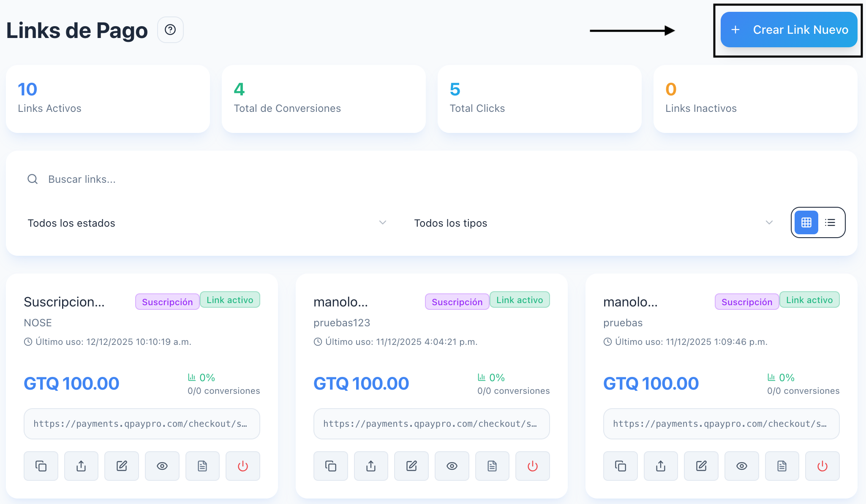The width and height of the screenshot is (866, 504).
Task: Click the pruebas card checkout URL field
Action: pyautogui.click(x=721, y=424)
